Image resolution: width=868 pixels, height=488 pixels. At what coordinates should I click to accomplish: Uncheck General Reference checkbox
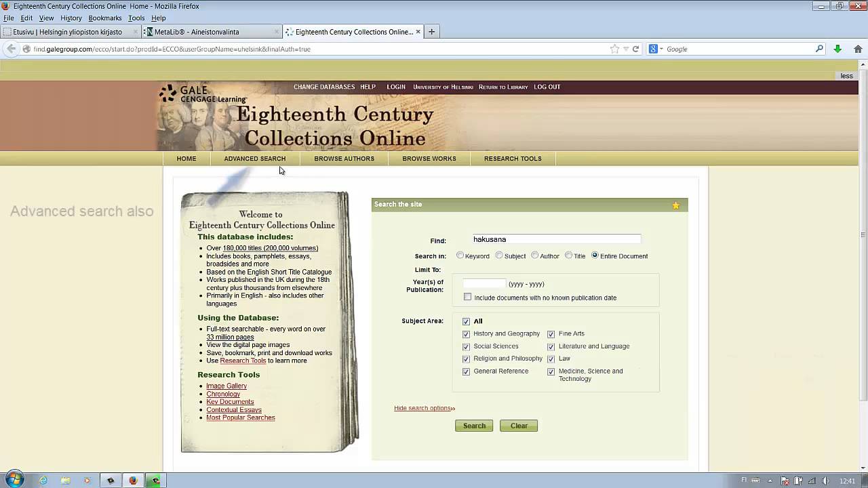click(466, 371)
